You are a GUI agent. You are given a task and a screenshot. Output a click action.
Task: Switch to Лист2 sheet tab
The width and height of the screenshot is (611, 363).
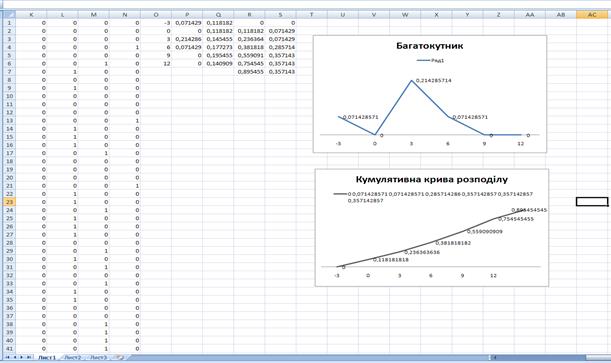(72, 358)
